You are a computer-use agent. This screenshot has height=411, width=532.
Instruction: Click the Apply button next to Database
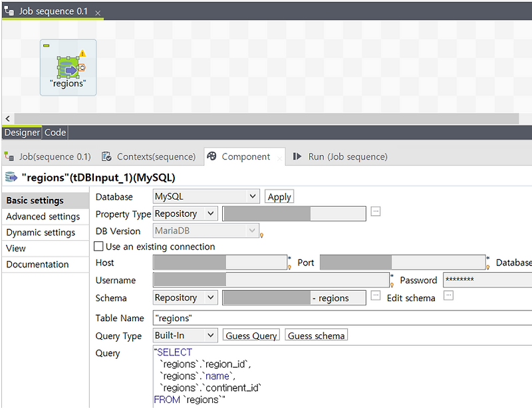pos(279,196)
